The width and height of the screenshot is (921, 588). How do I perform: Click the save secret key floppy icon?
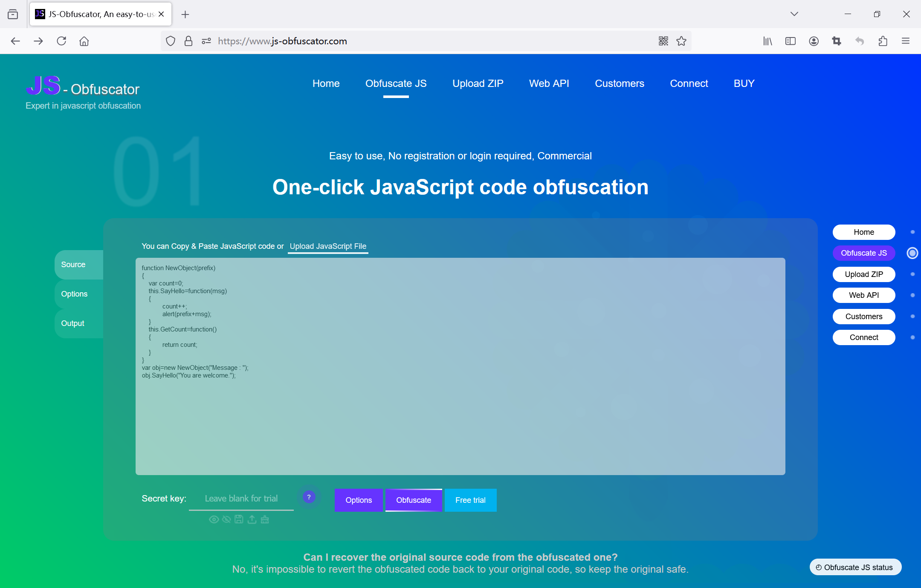point(239,519)
